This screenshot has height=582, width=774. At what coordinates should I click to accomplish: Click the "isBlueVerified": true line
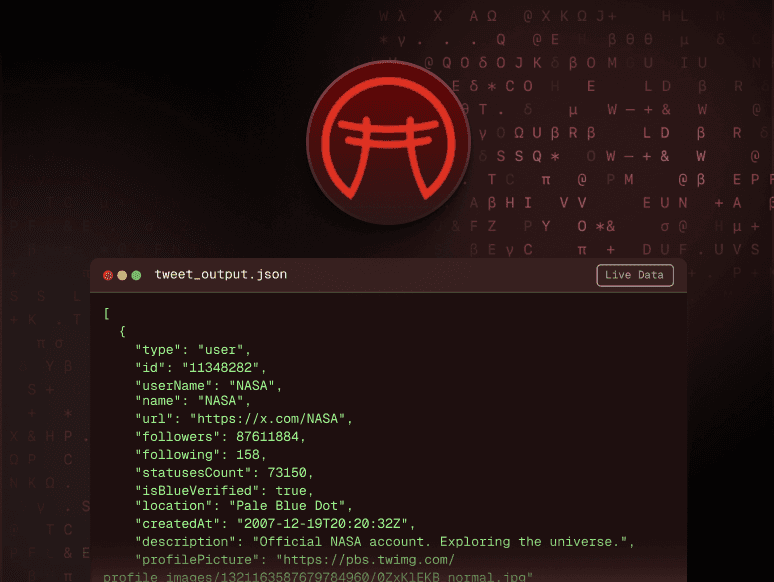click(x=224, y=491)
